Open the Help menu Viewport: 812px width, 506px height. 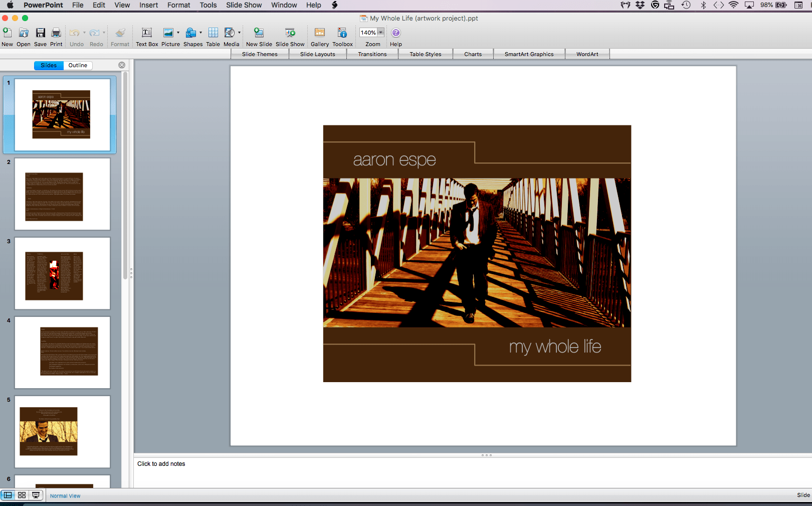314,5
